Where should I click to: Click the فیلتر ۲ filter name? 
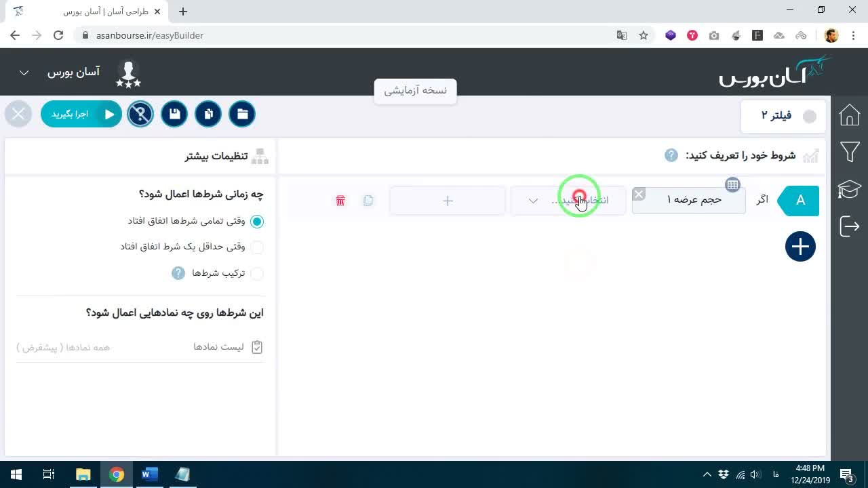(776, 116)
